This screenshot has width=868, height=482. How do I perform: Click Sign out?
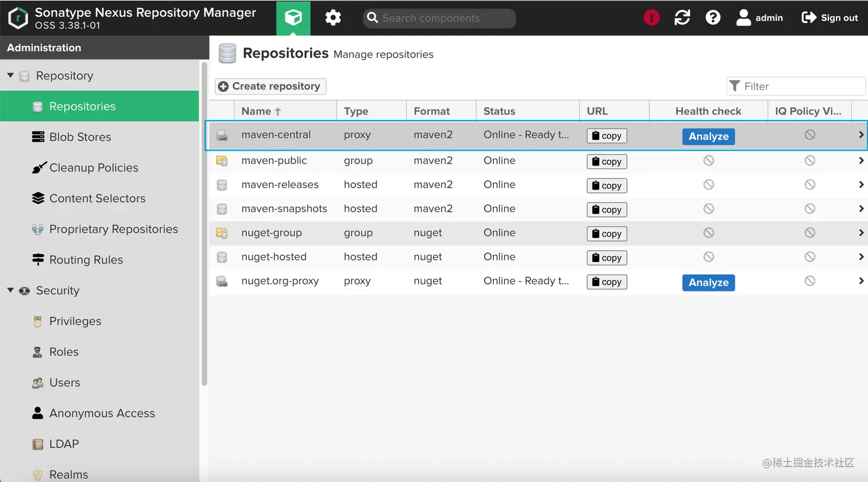pos(830,18)
